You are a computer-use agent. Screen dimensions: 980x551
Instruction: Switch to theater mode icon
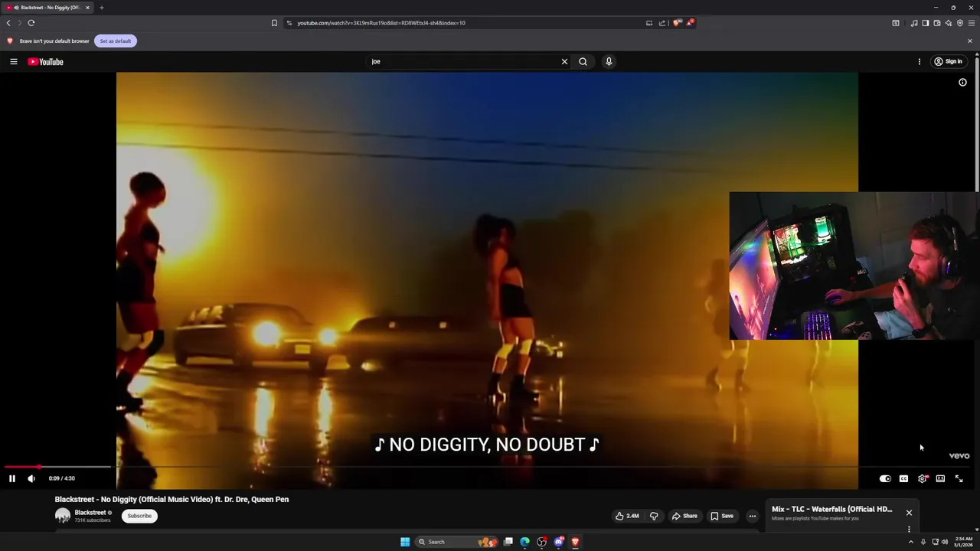(940, 478)
